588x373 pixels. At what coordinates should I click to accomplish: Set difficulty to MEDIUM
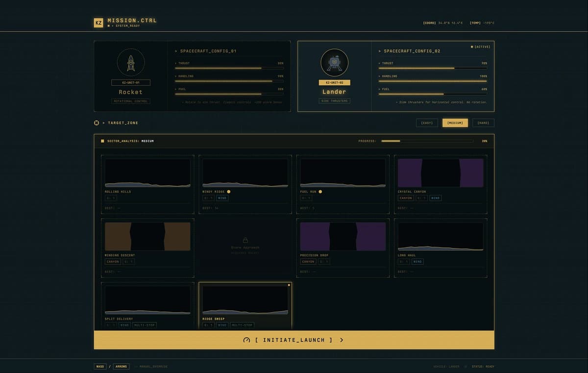click(x=455, y=123)
